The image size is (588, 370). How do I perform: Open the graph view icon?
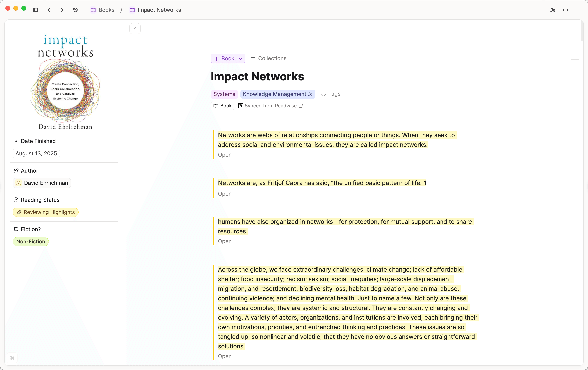click(553, 10)
